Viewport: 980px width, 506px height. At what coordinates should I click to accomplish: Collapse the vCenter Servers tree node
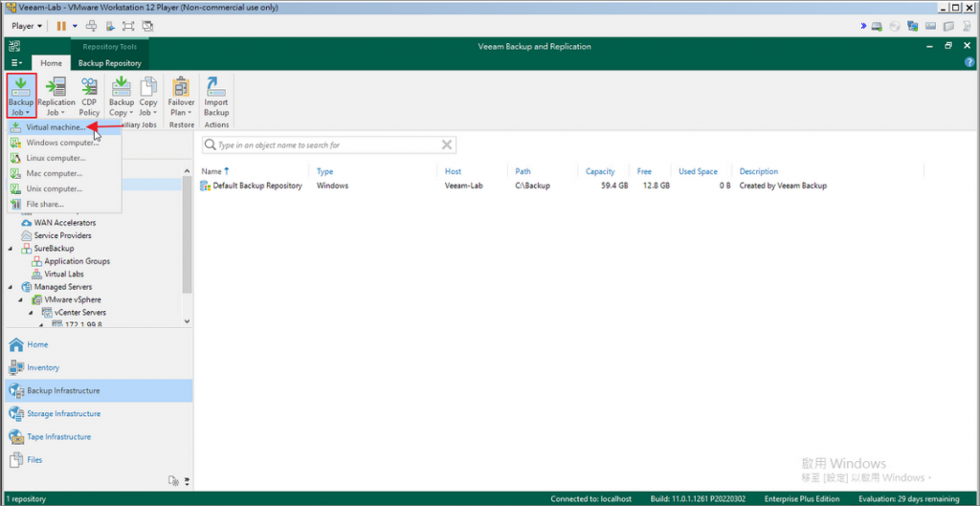32,313
